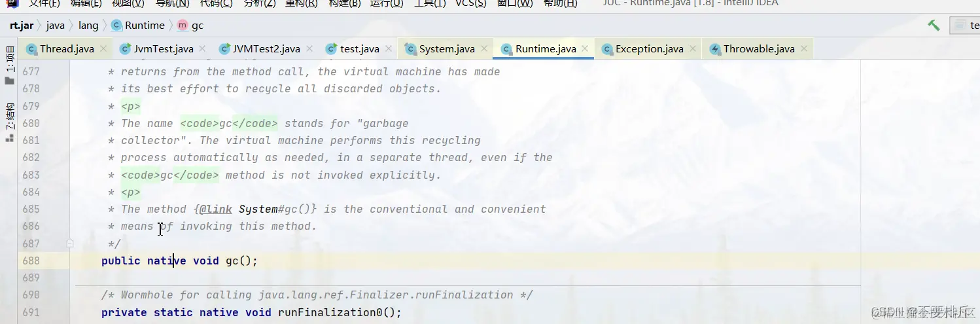Image resolution: width=980 pixels, height=324 pixels.
Task: Close the Thread.java tab
Action: pos(104,48)
